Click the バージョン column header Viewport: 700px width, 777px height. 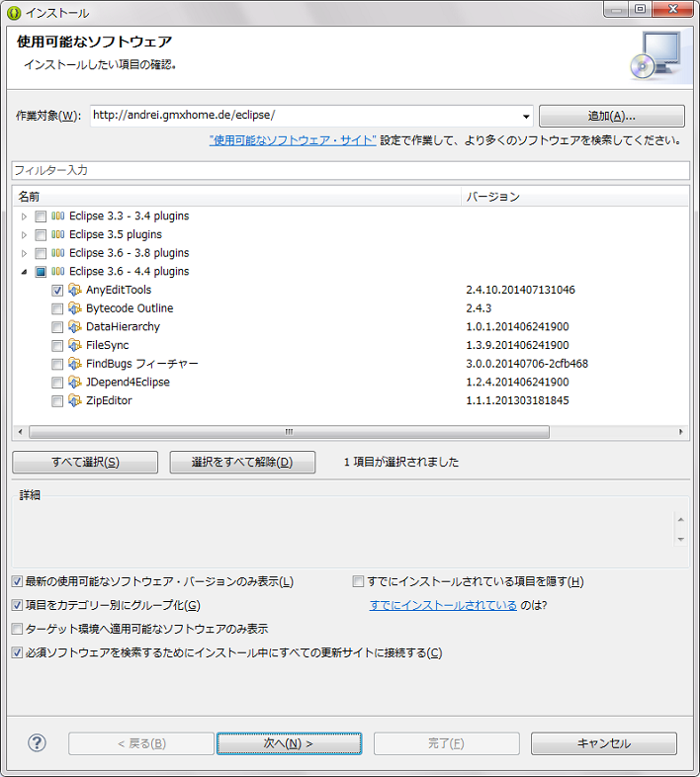click(575, 197)
